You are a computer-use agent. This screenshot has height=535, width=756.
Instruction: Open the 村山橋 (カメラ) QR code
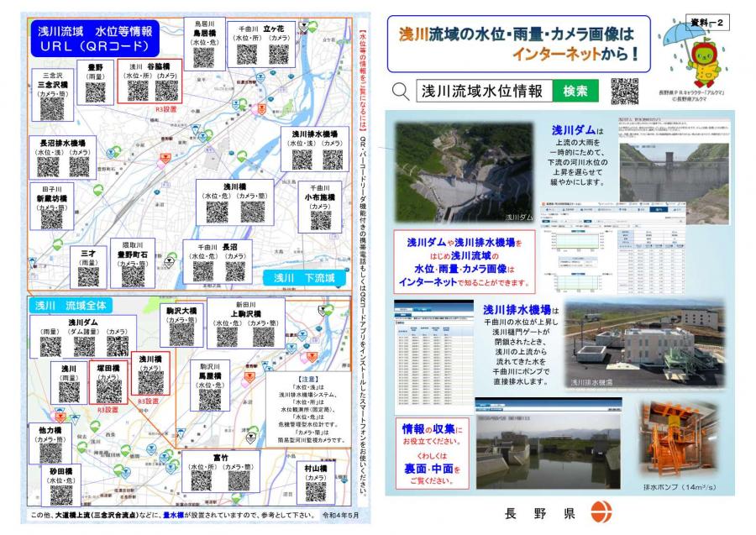point(316,491)
